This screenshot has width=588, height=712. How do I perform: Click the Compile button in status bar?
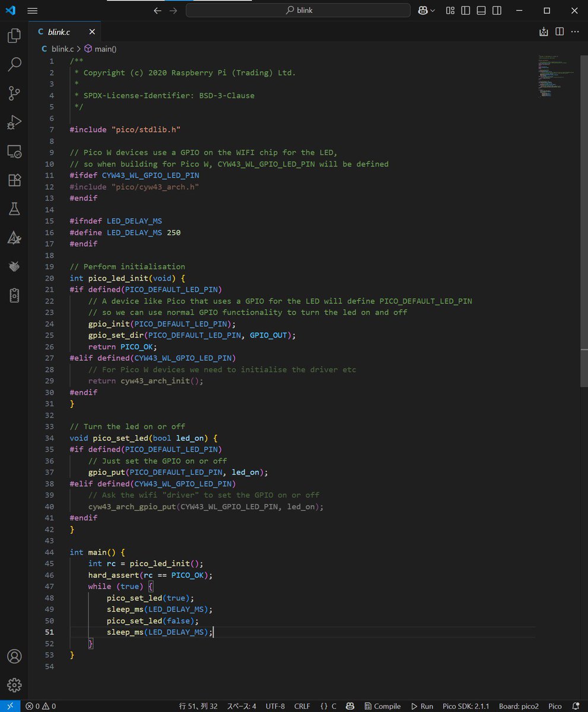tap(383, 706)
